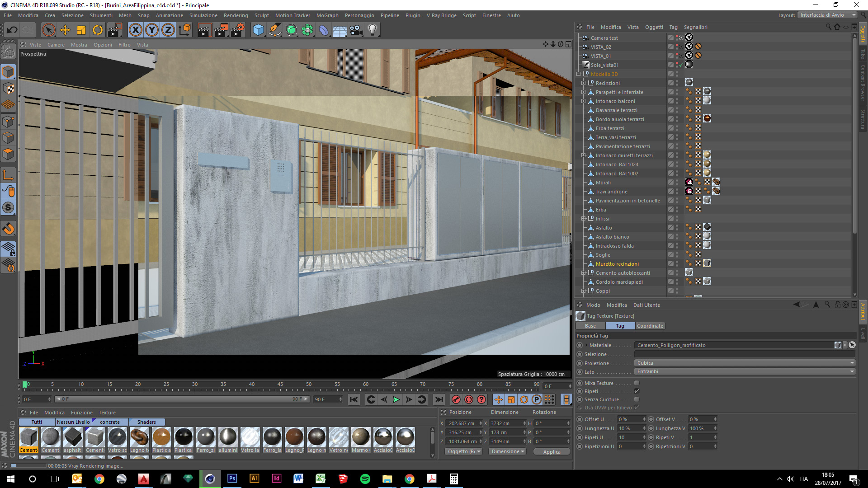Select the Move tool
The height and width of the screenshot is (488, 868).
pos(65,30)
